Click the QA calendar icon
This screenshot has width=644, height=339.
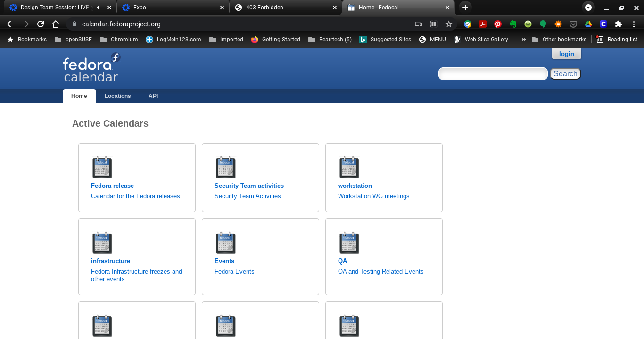(349, 242)
